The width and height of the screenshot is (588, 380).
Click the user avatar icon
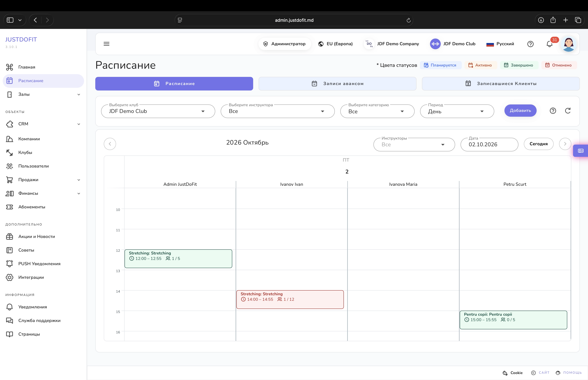coord(568,44)
